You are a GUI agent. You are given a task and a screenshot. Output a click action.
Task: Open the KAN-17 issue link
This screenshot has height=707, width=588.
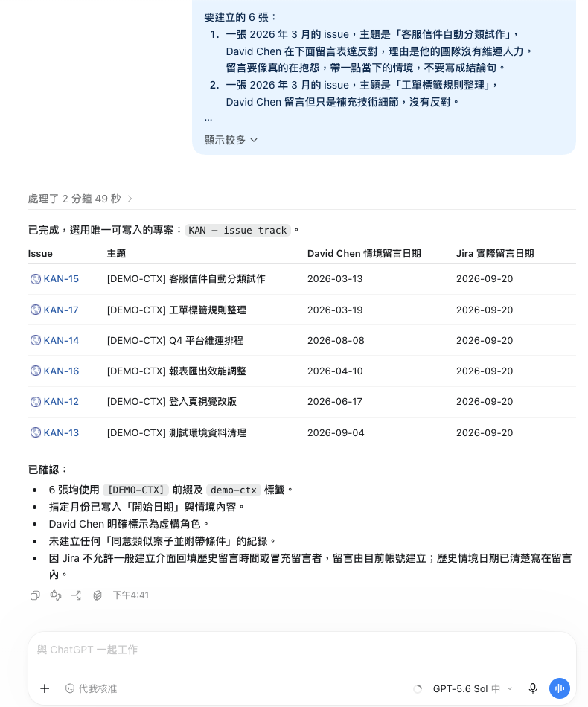coord(61,310)
